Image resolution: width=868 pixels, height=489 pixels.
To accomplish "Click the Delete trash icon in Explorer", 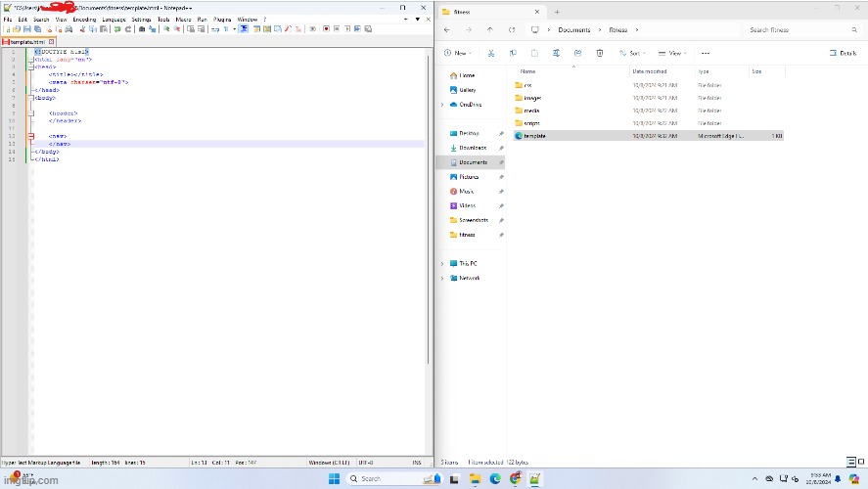I will (600, 53).
